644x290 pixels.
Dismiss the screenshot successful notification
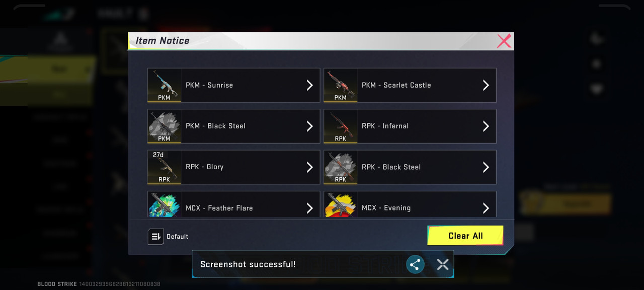tap(443, 264)
